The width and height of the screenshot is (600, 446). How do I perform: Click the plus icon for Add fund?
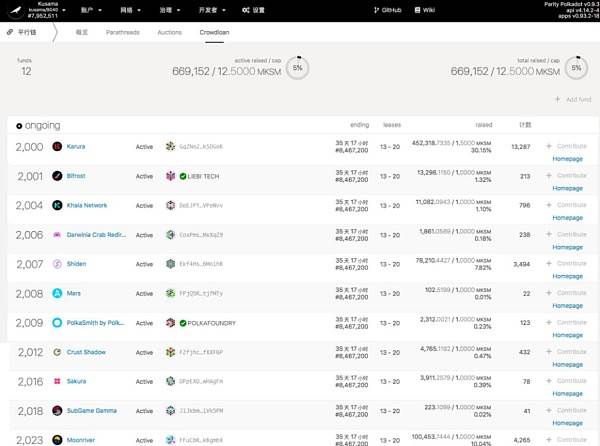558,99
